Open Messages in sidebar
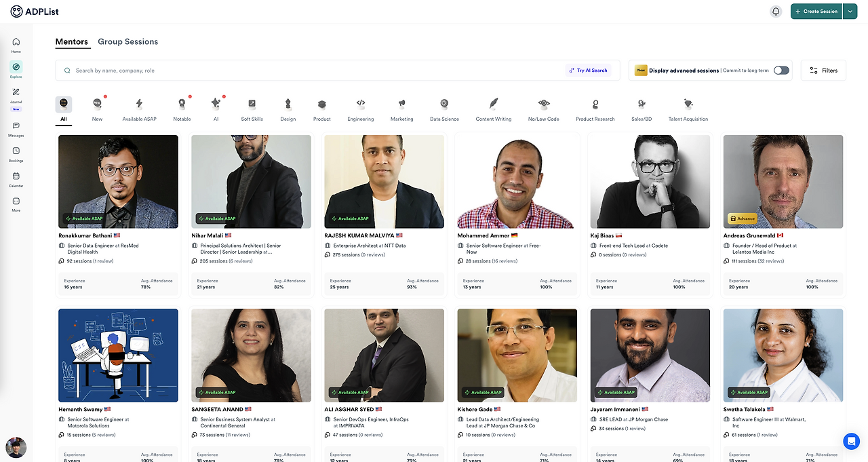 point(16,129)
